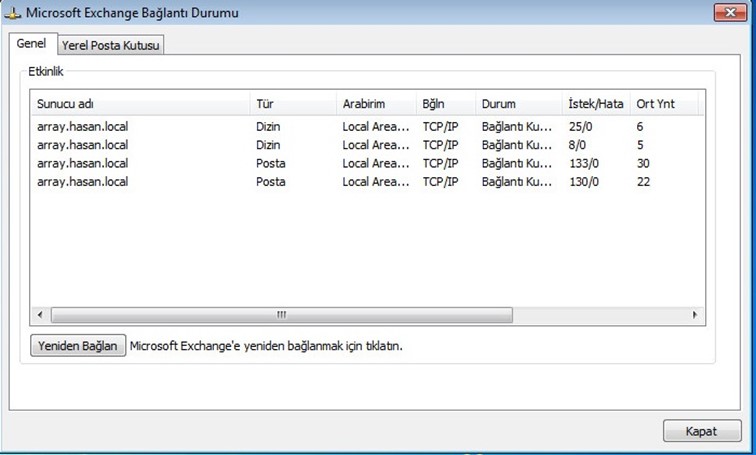Click 'Local Area...' in the 25/0 row
The image size is (756, 455).
click(376, 127)
